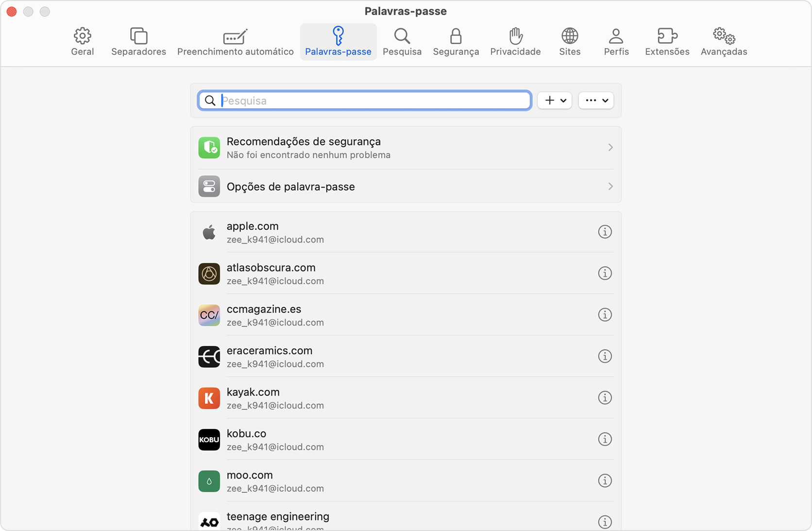Image resolution: width=812 pixels, height=531 pixels.
Task: Select the teenage engineering entry
Action: pyautogui.click(x=406, y=516)
